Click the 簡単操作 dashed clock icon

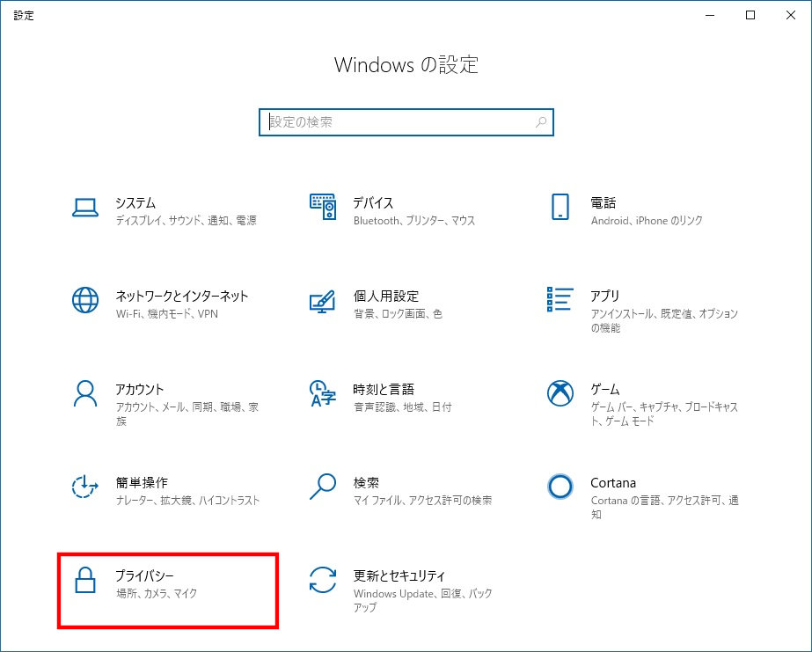pos(85,487)
